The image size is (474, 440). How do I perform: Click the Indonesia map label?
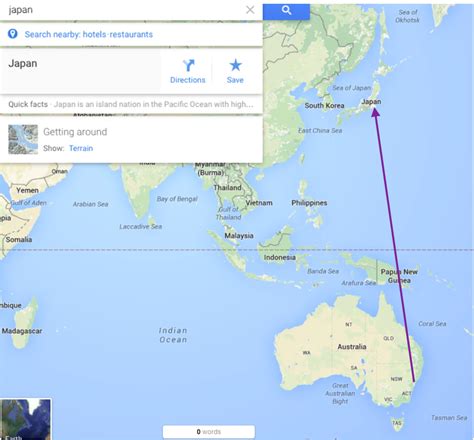[x=280, y=257]
